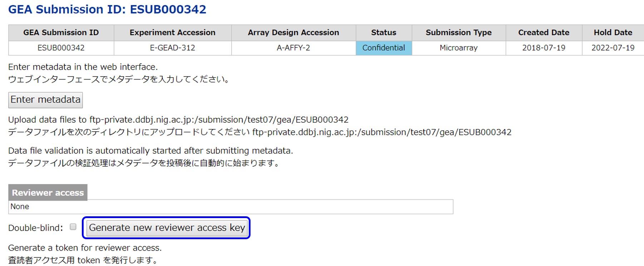Click the Submission Type column header
Image resolution: width=644 pixels, height=266 pixels.
[x=459, y=33]
